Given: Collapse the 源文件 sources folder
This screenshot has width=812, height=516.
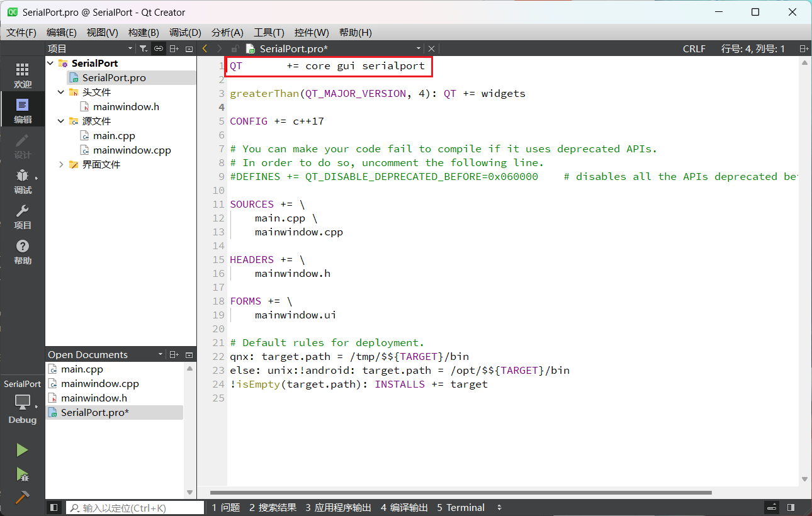Looking at the screenshot, I should pyautogui.click(x=61, y=121).
